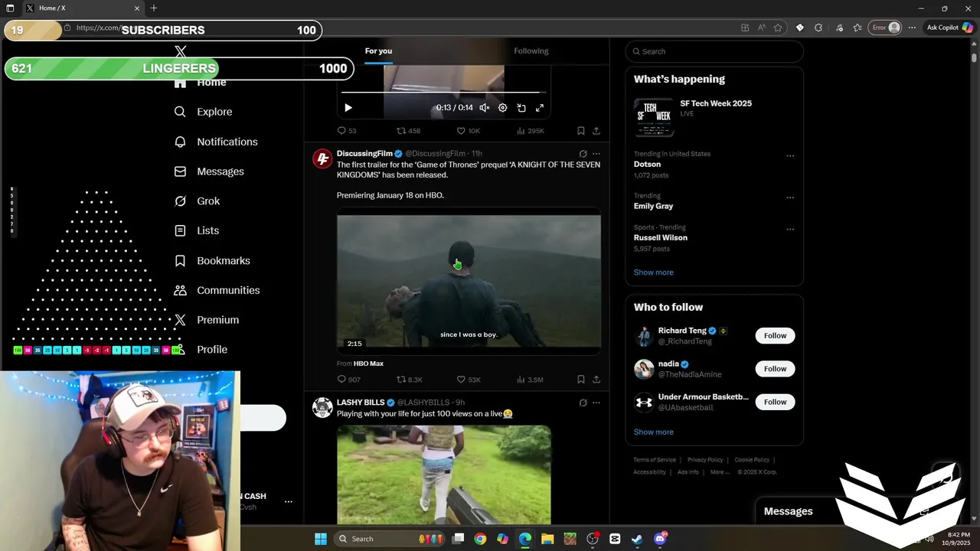The height and width of the screenshot is (551, 980).
Task: Click the X search input field
Action: point(714,51)
